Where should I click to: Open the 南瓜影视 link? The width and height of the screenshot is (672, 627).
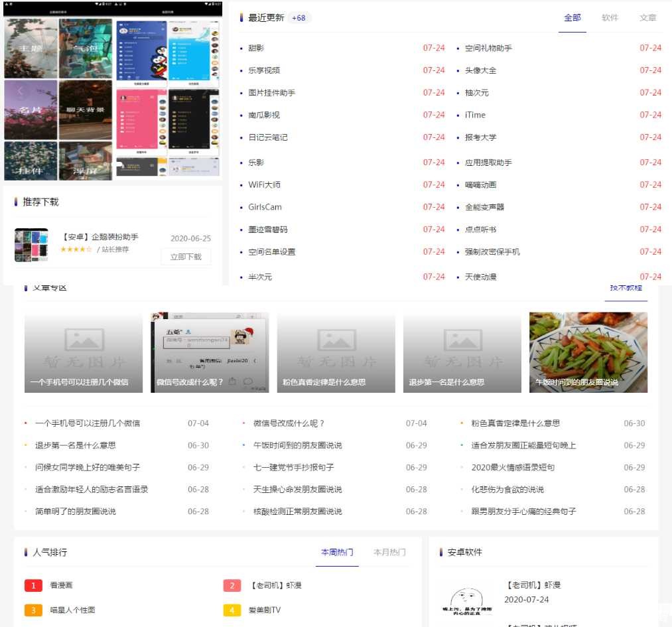coord(264,115)
